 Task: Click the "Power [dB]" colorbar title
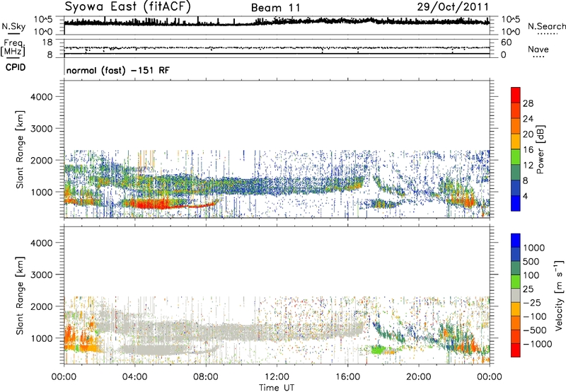pos(540,149)
